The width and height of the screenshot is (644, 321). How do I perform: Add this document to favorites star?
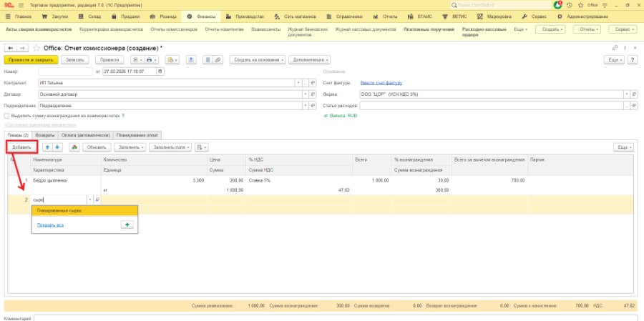tap(36, 48)
